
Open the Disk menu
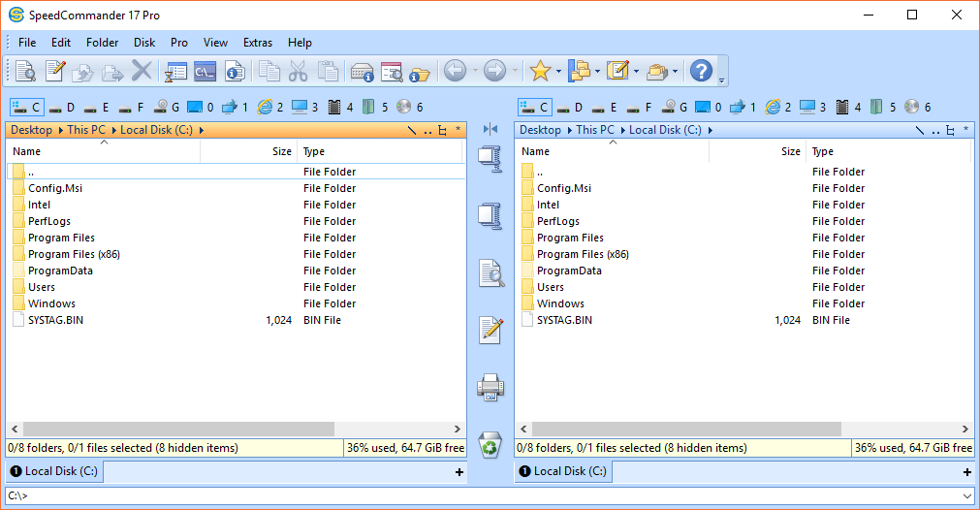(x=143, y=43)
